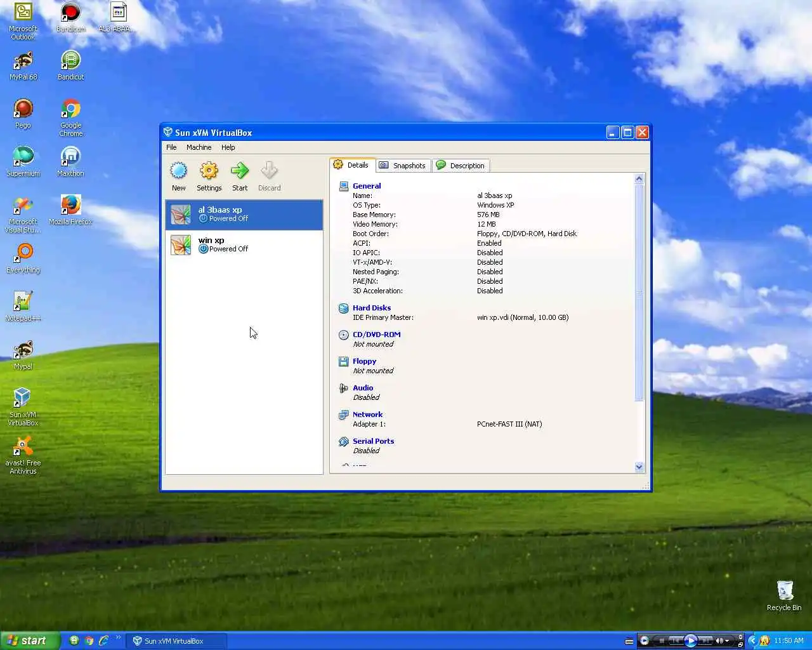The height and width of the screenshot is (650, 812).
Task: Select the 'win xp' virtual machine entry
Action: tap(244, 245)
